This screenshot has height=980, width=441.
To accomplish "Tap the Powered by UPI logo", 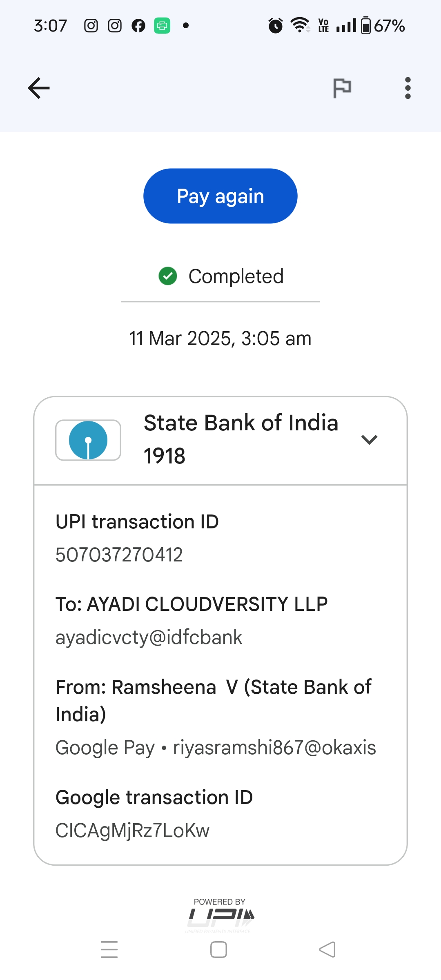I will [220, 914].
